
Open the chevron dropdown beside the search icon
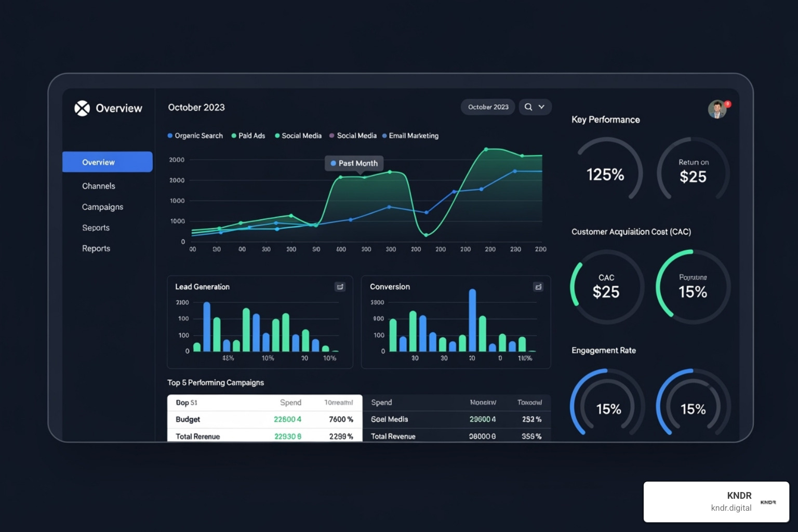click(x=541, y=107)
